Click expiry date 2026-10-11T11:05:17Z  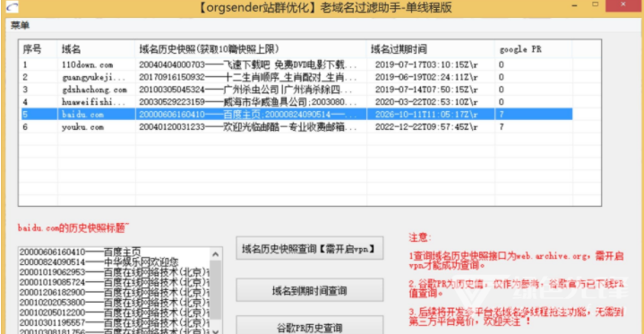[x=426, y=115]
